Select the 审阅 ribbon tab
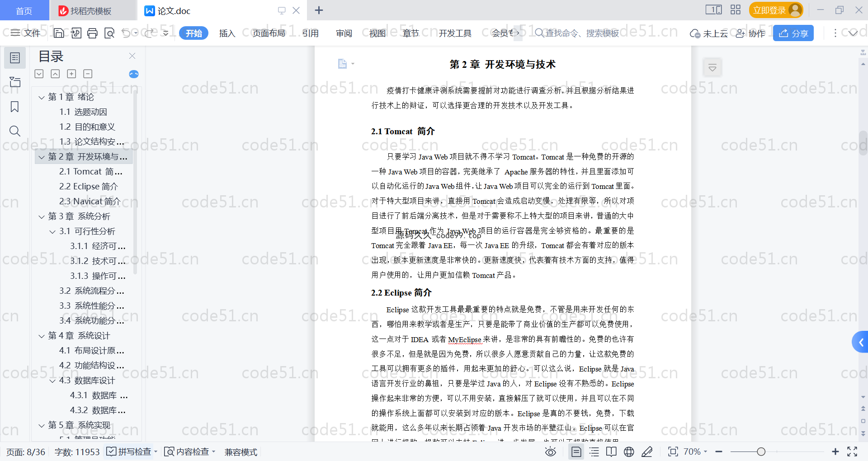The height and width of the screenshot is (461, 868). [x=344, y=33]
